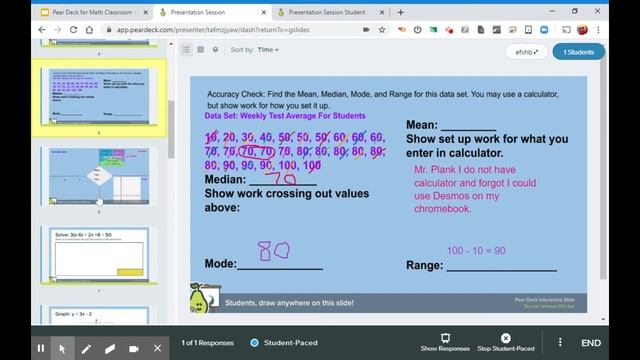Switch to Presentation Session Student tab
Screen dimensions: 640x360
click(327, 12)
